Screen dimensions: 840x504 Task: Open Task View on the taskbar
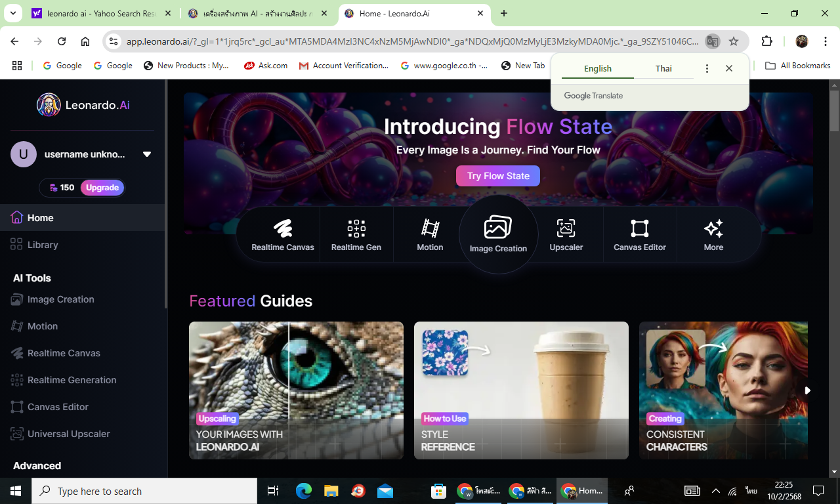click(x=273, y=491)
